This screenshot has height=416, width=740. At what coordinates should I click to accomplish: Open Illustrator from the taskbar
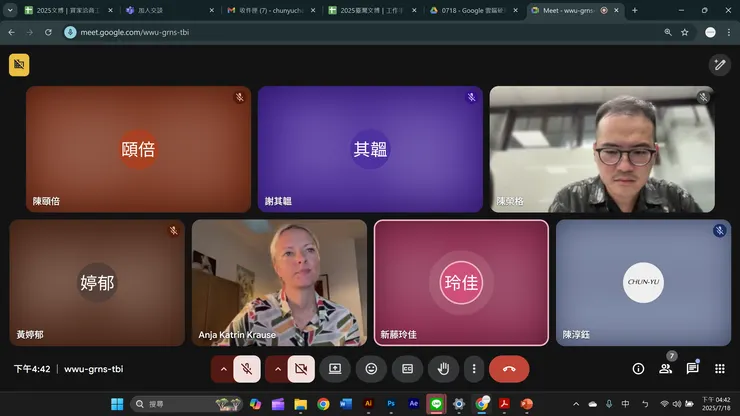369,404
